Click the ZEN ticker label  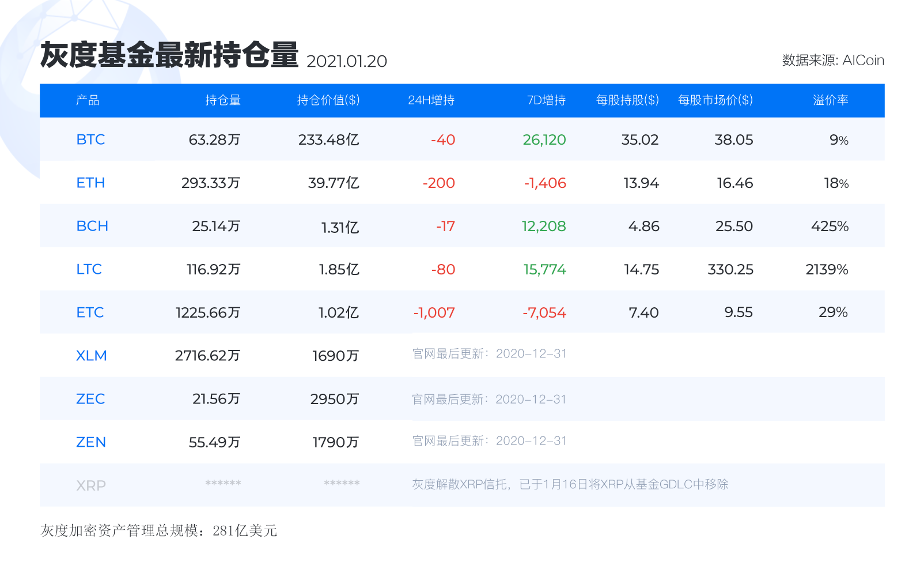91,442
